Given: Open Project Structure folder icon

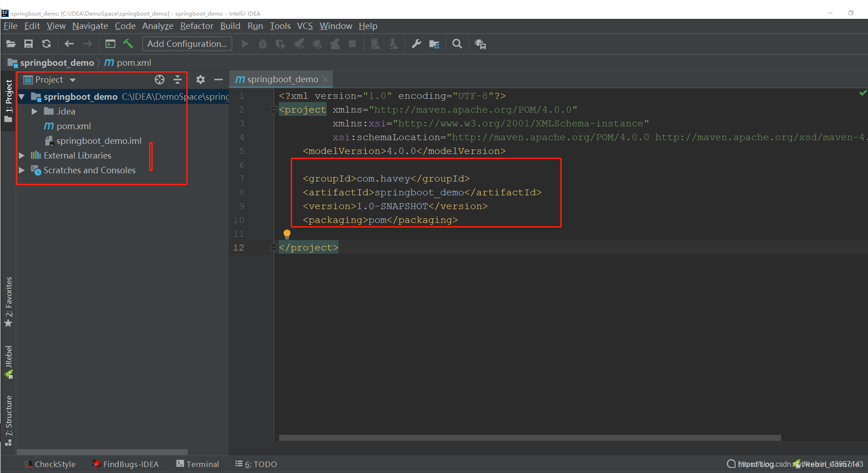Looking at the screenshot, I should [434, 44].
